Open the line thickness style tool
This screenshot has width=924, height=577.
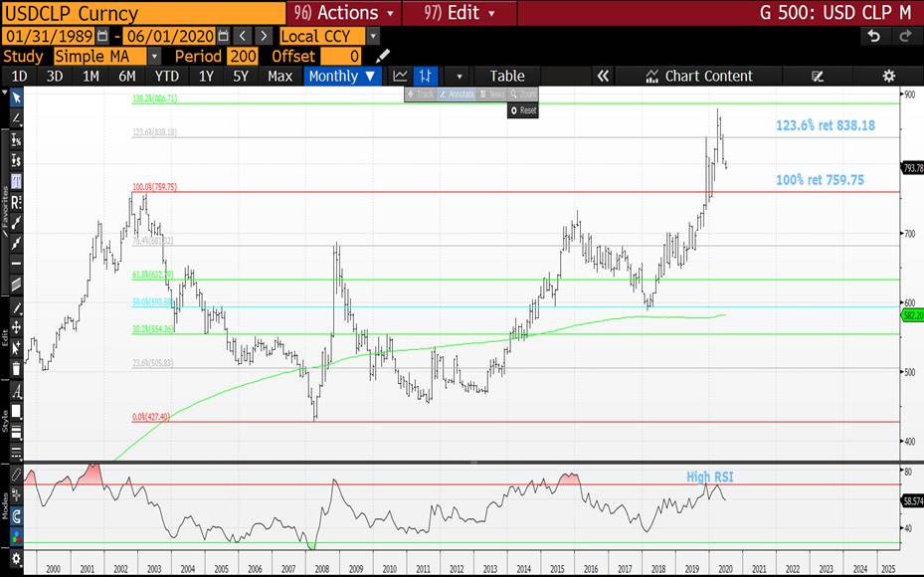pyautogui.click(x=17, y=433)
